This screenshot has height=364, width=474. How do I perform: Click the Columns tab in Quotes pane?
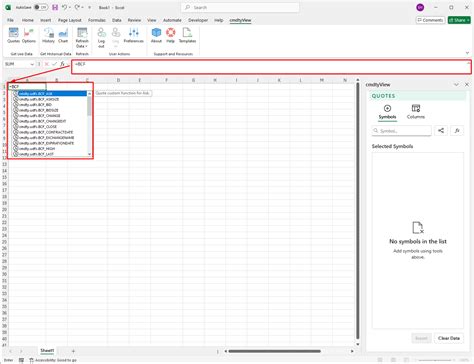(416, 112)
